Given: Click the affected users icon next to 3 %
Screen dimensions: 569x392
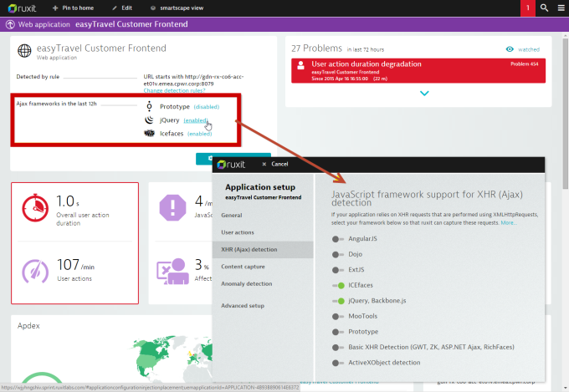Looking at the screenshot, I should point(172,272).
